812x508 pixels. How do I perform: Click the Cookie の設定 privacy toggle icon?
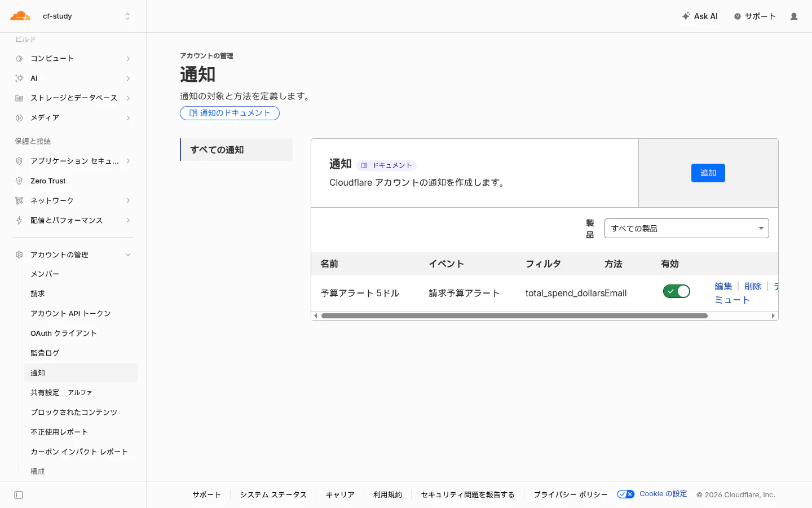pos(625,494)
